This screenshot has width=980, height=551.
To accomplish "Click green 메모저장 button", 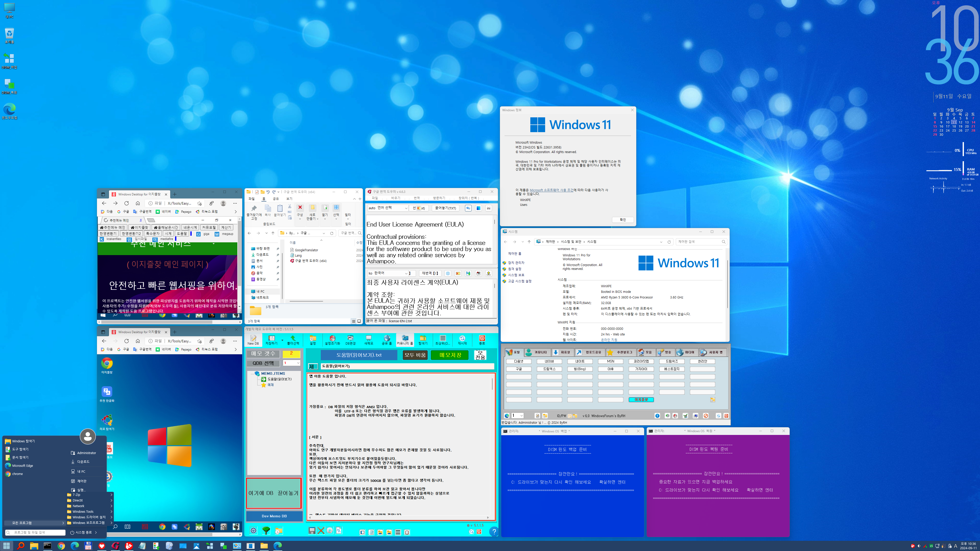I will pyautogui.click(x=450, y=355).
